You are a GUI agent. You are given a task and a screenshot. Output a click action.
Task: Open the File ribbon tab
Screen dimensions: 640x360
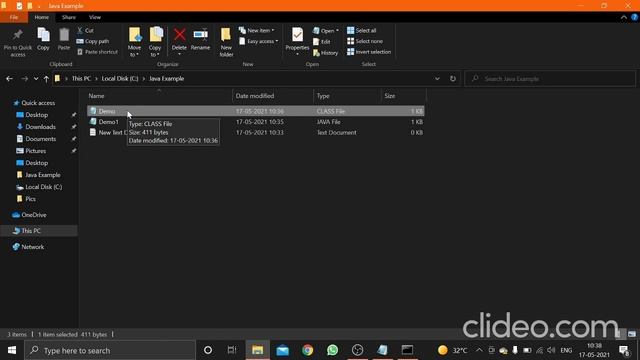coord(14,17)
